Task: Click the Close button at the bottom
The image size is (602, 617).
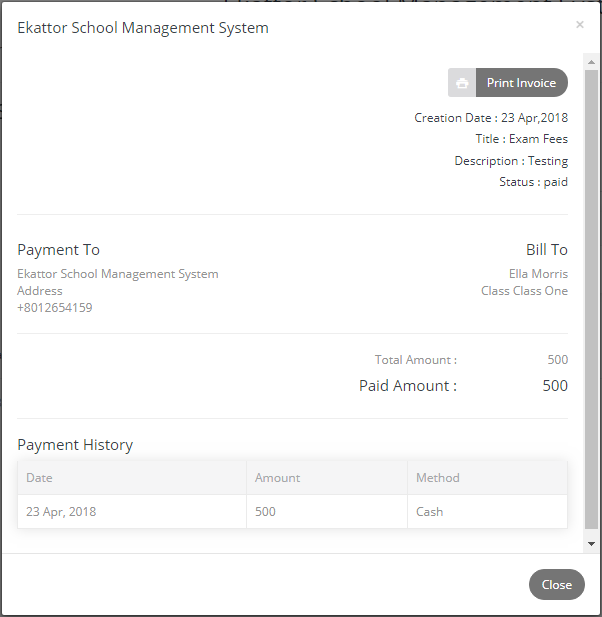Action: (x=557, y=585)
